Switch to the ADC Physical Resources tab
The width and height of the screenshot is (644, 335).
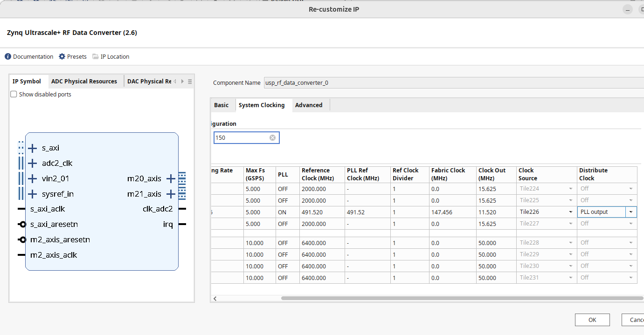(x=84, y=81)
